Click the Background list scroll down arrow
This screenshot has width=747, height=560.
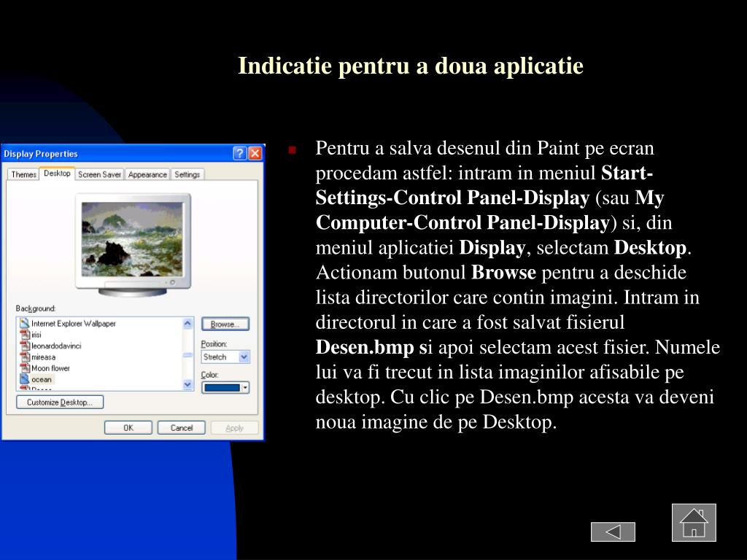point(187,385)
